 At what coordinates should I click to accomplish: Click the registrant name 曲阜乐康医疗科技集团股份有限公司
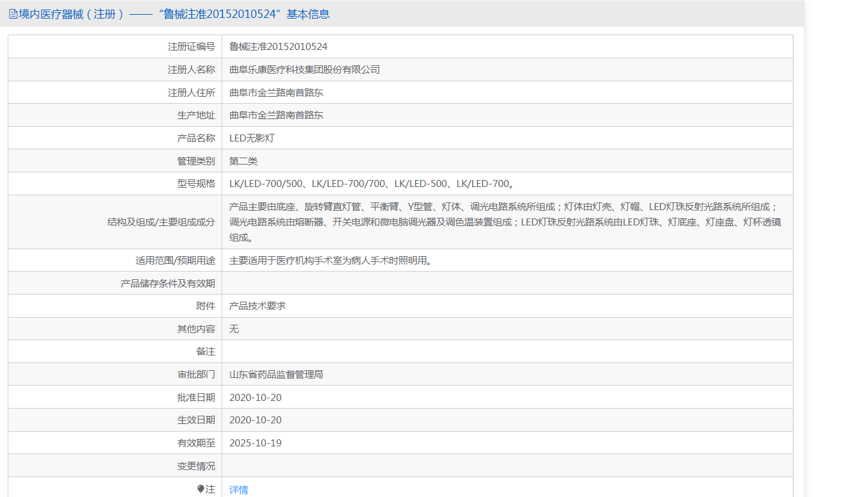pyautogui.click(x=305, y=69)
